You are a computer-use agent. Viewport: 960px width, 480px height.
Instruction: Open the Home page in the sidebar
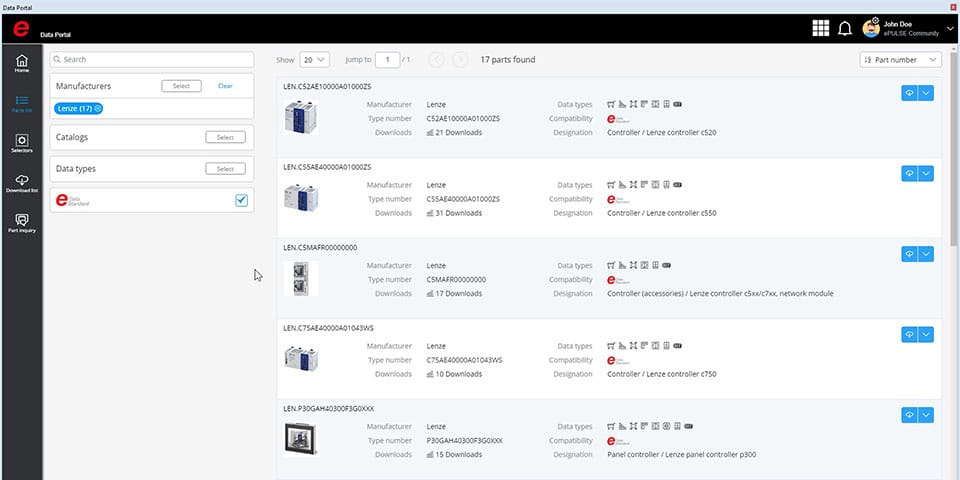tap(21, 64)
